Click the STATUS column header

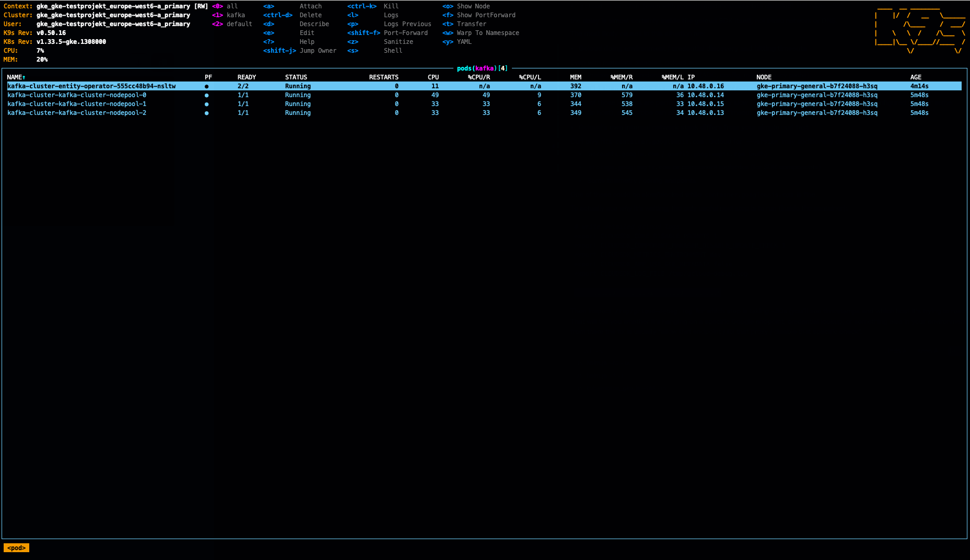[296, 77]
